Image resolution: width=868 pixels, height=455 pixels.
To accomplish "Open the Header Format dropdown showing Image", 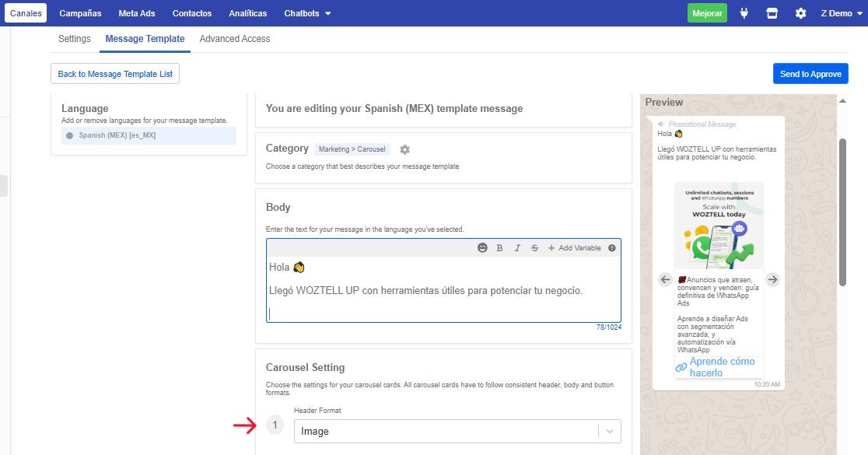I will pyautogui.click(x=457, y=431).
